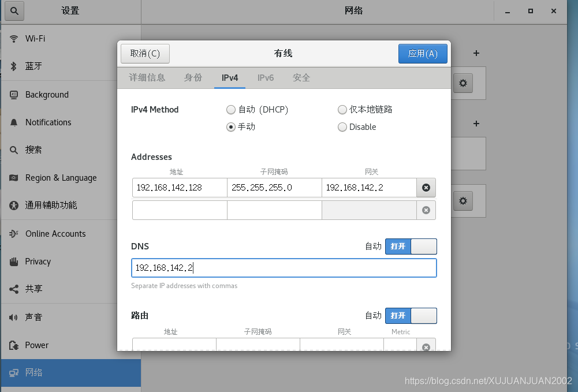Open the 共享 sharing settings
The image size is (578, 392).
click(71, 289)
